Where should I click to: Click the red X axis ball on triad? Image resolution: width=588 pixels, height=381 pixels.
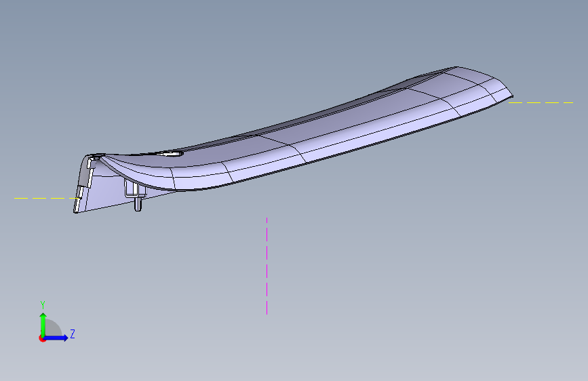(42, 339)
